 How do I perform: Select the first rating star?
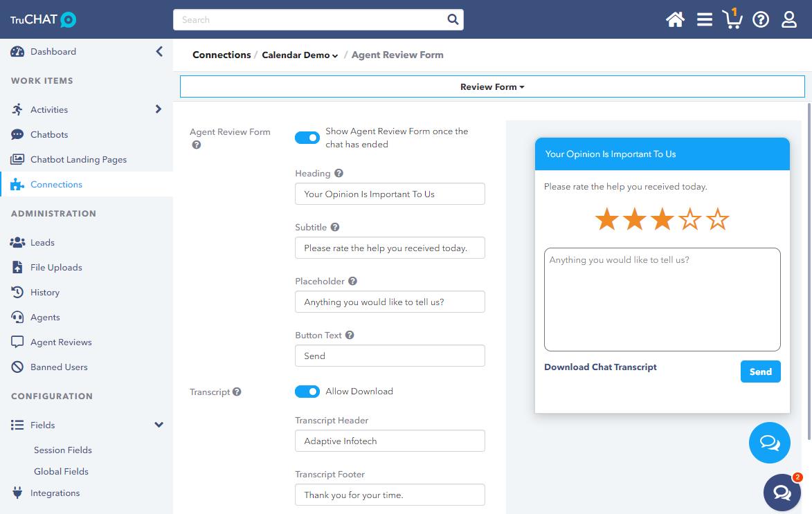coord(606,219)
